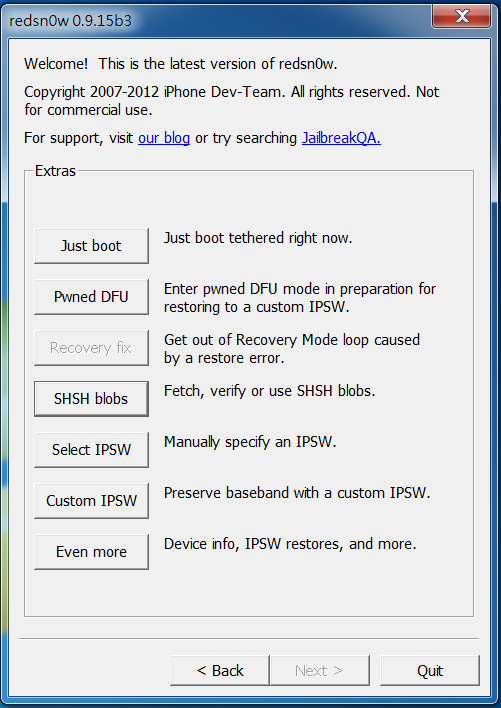Image resolution: width=501 pixels, height=708 pixels.
Task: Click the redsn0w 0.9.15b3 window title
Action: [x=70, y=21]
